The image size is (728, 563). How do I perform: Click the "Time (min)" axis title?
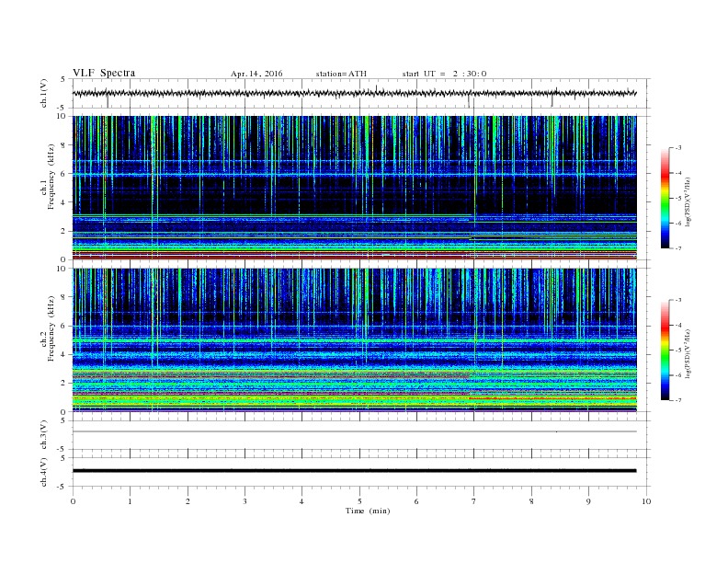pos(368,511)
